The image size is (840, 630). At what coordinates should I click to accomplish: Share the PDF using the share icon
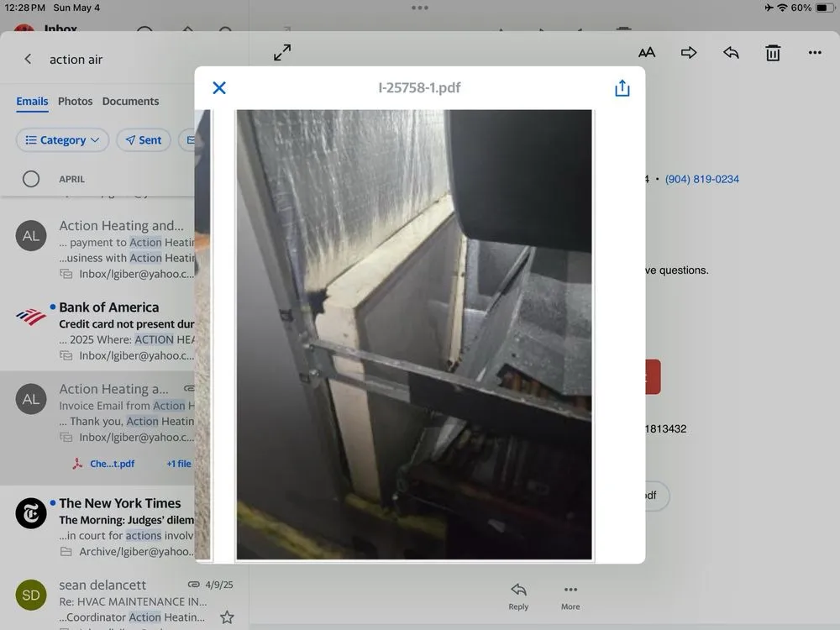click(x=622, y=88)
